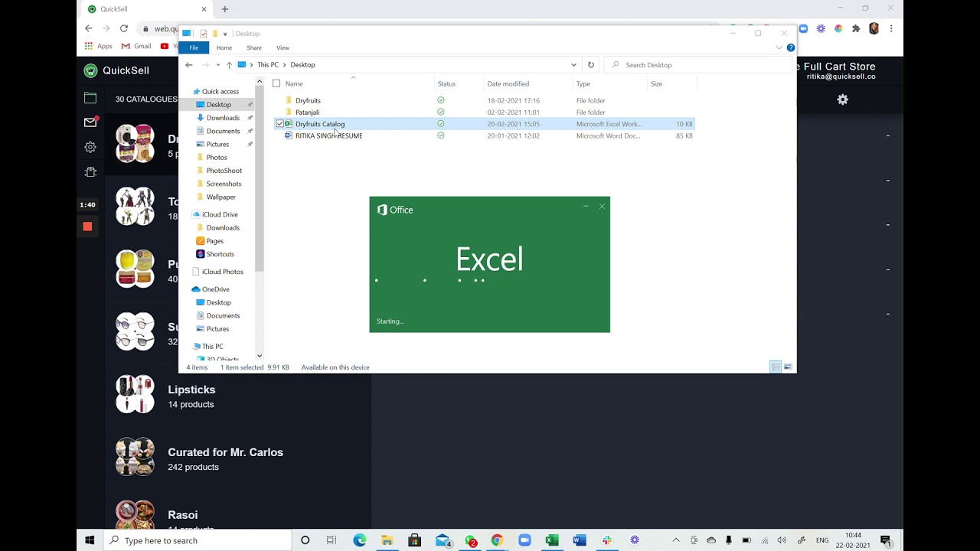Open the Share ribbon tab in File Explorer

254,47
